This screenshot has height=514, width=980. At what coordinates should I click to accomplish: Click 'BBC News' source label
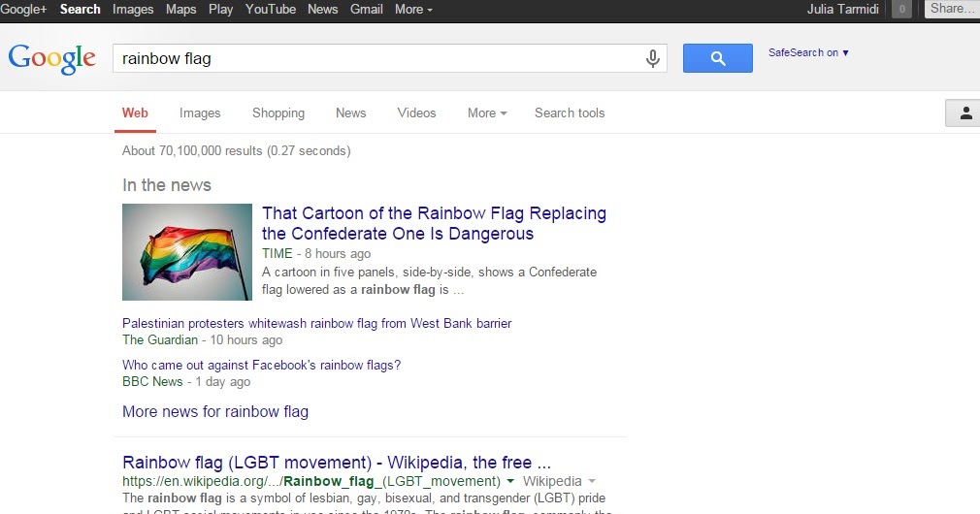tap(152, 381)
